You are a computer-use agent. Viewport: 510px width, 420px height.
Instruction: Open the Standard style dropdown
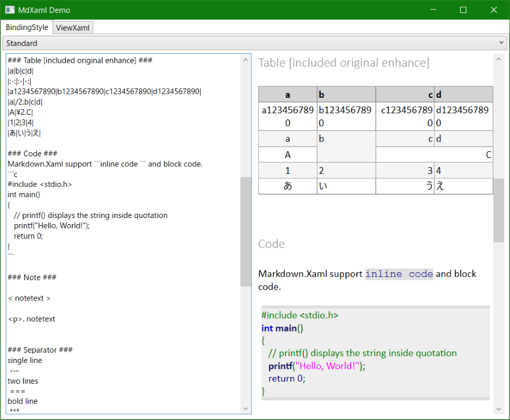click(x=254, y=43)
